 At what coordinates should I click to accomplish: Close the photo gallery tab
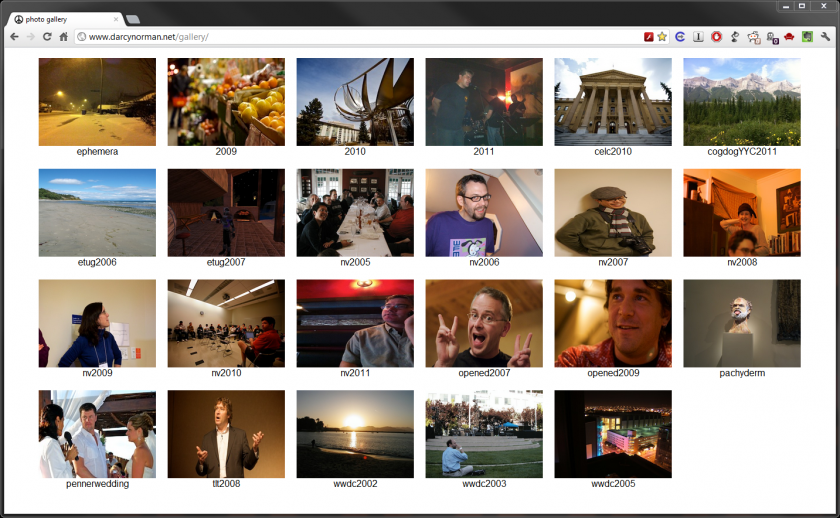pos(115,19)
